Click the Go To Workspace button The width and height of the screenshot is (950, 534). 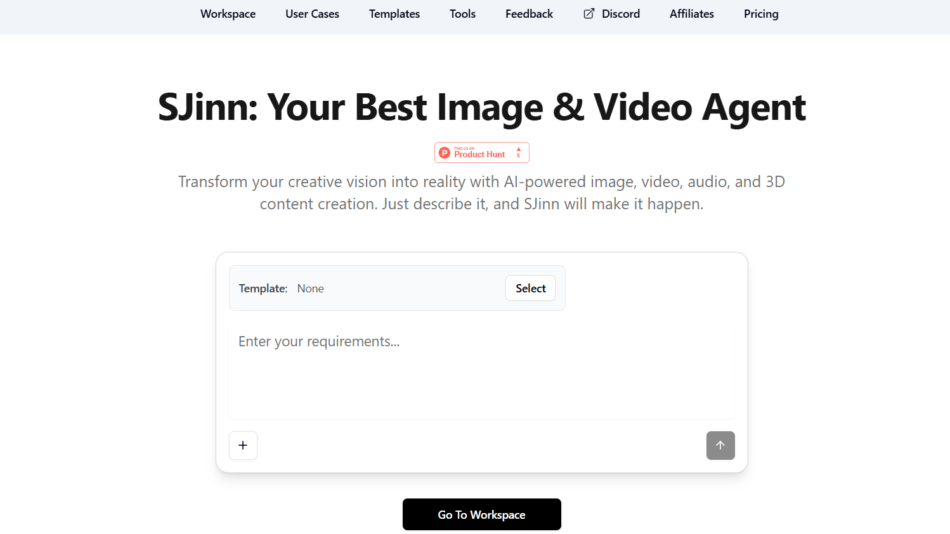coord(481,514)
